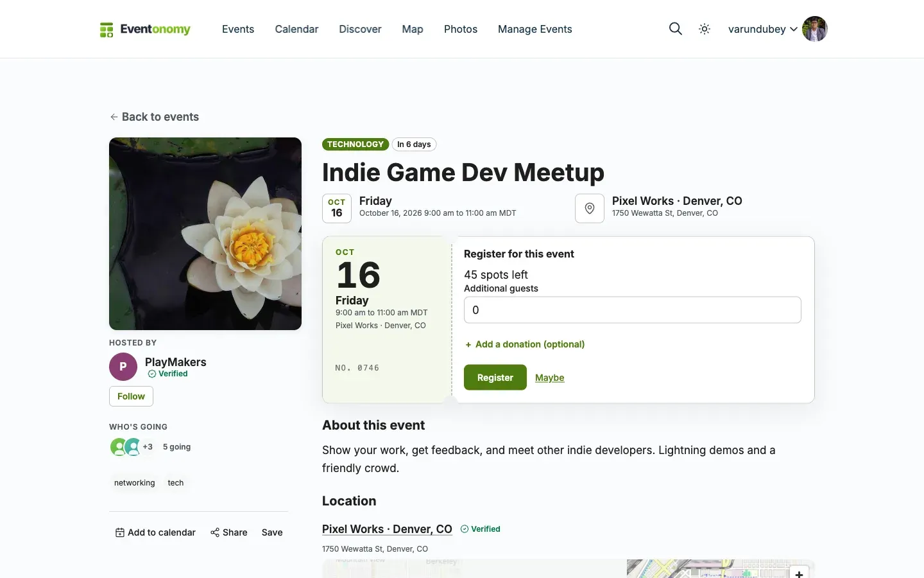Click the ticket number NO. 0746
Image resolution: width=924 pixels, height=578 pixels.
click(x=357, y=368)
